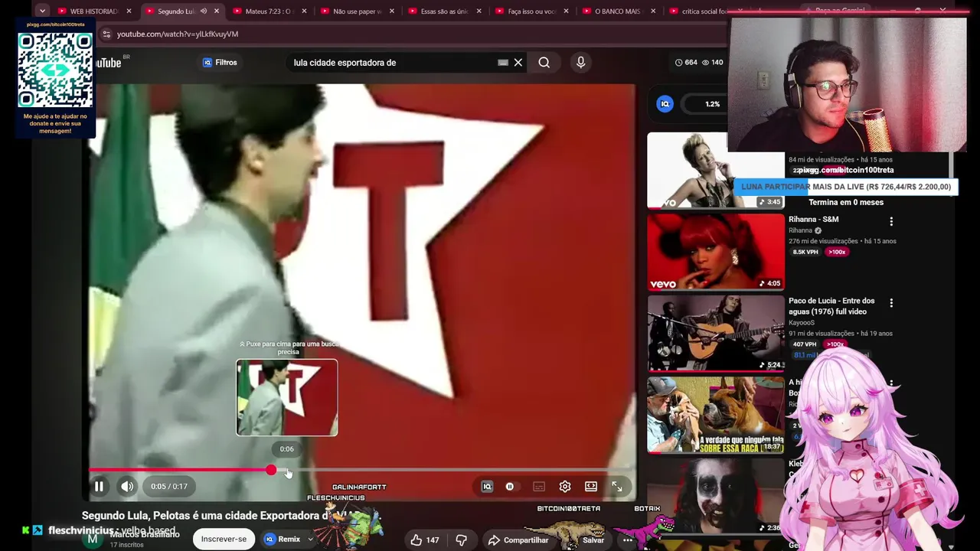Open 'Paco de Lucia - Entre dos aguas' title

[831, 306]
